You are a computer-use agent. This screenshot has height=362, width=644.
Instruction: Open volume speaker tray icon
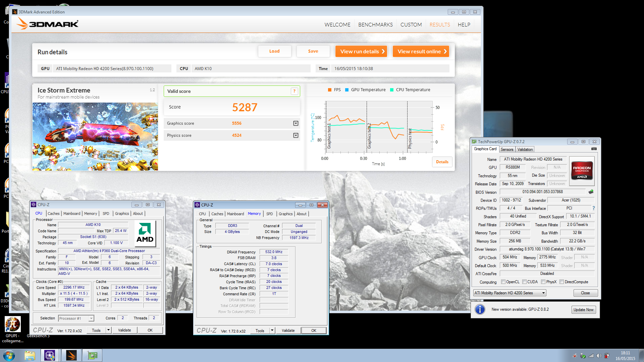tap(599, 356)
